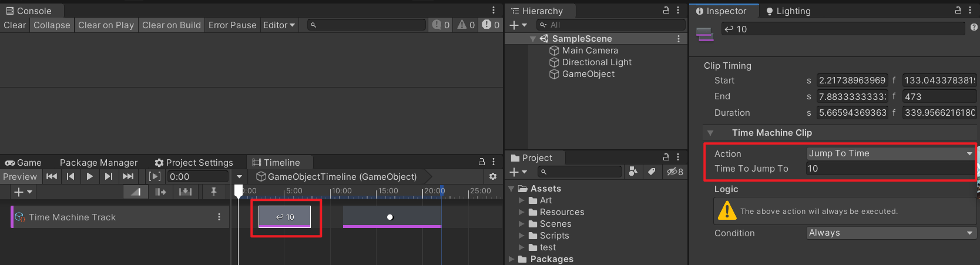Switch to the Game tab
Screen dimensions: 980x265
click(24, 162)
